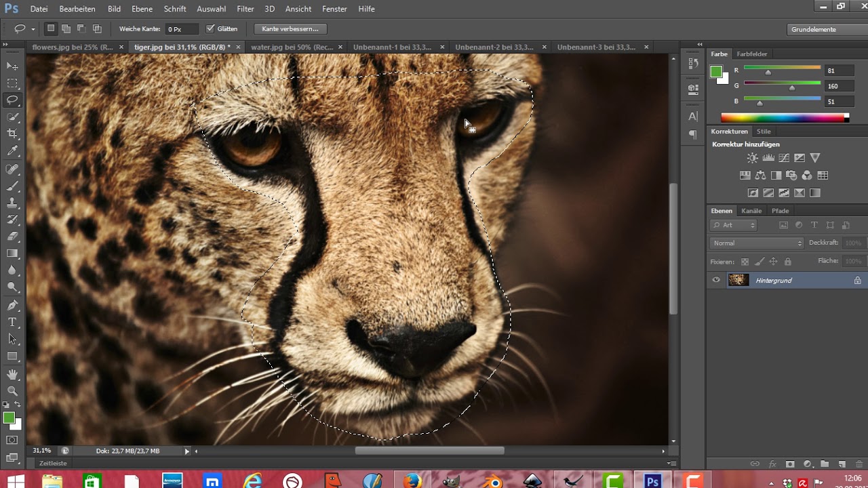
Task: Select the Blur tool
Action: [x=12, y=270]
